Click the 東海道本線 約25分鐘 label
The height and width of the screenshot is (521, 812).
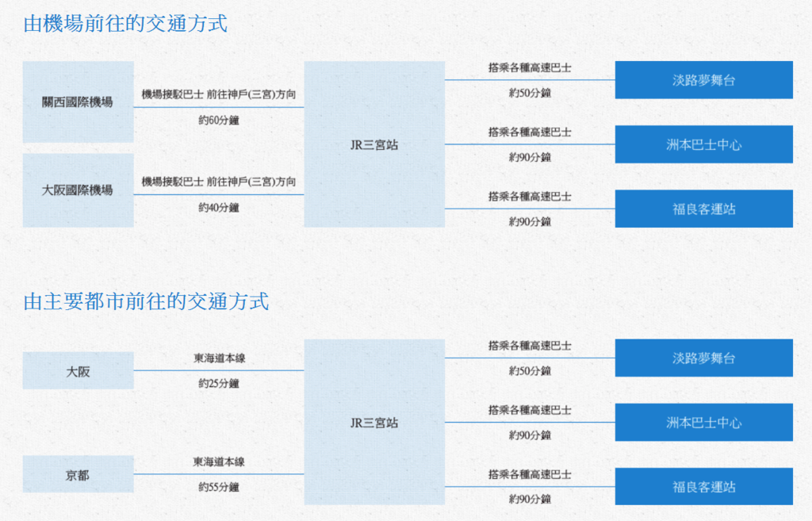coord(219,371)
